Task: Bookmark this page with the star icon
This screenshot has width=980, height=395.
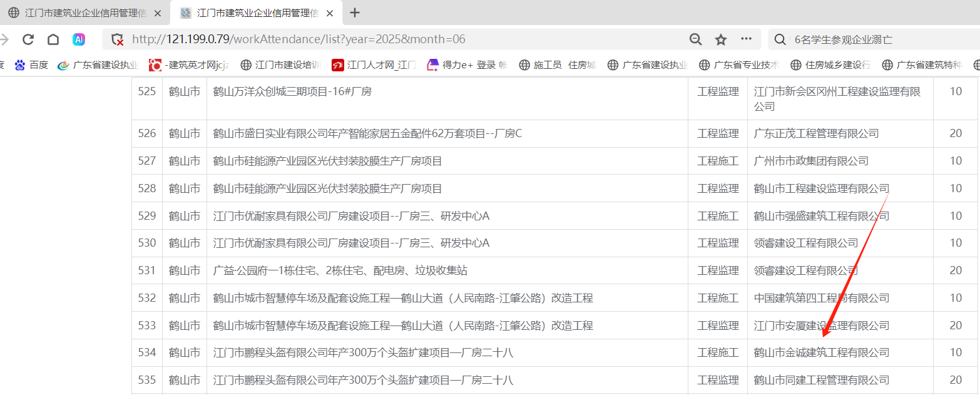Action: click(x=721, y=39)
